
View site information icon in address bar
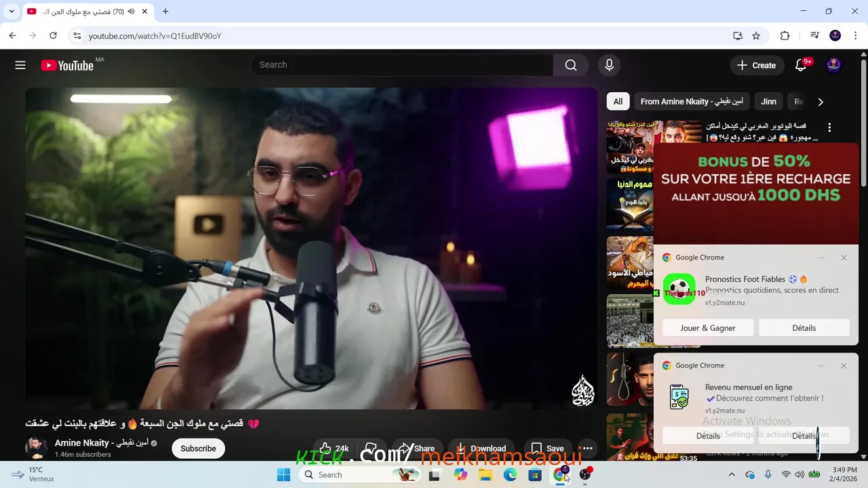[x=77, y=36]
